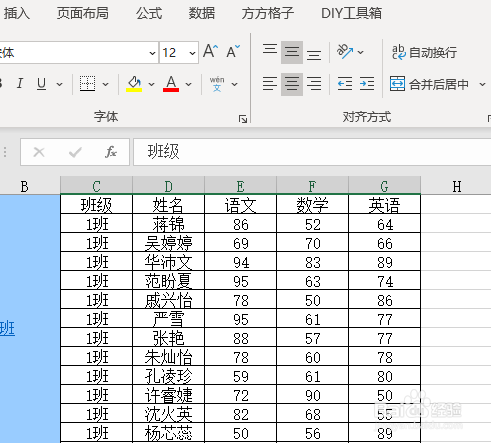Toggle horizontal center alignment
Screen dimensions: 491x443
(292, 84)
